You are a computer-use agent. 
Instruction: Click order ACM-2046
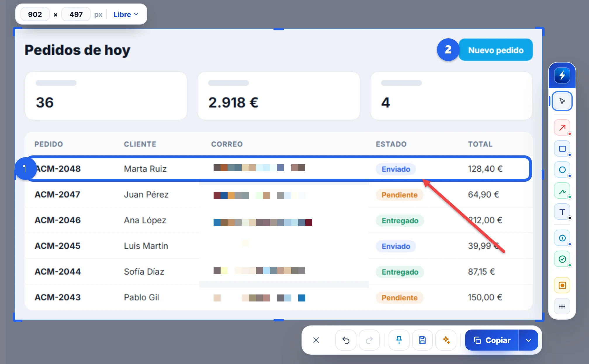58,220
